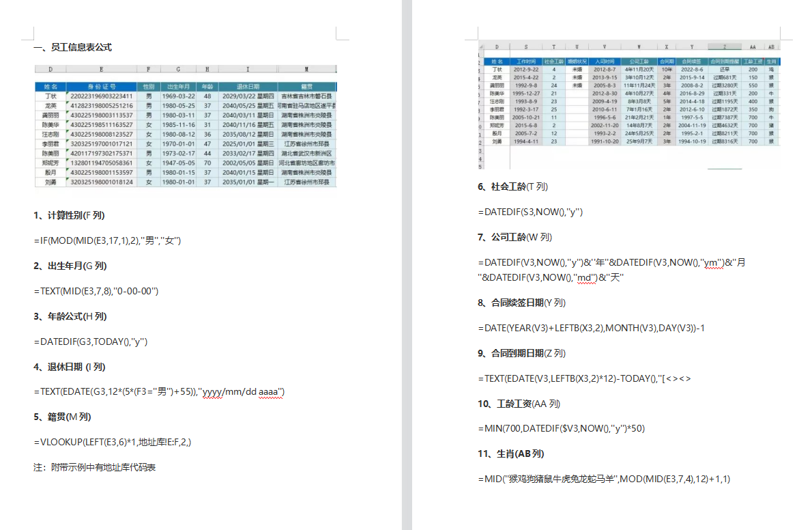Click the underlined "ym" in the 公司工龄 formula
Screen dimensions: 812x530
pyautogui.click(x=712, y=262)
